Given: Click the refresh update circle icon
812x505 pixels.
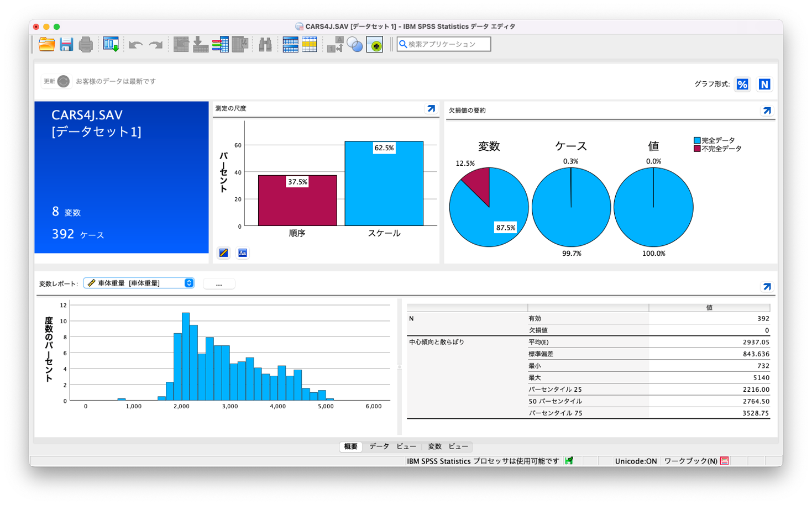Looking at the screenshot, I should click(x=64, y=81).
